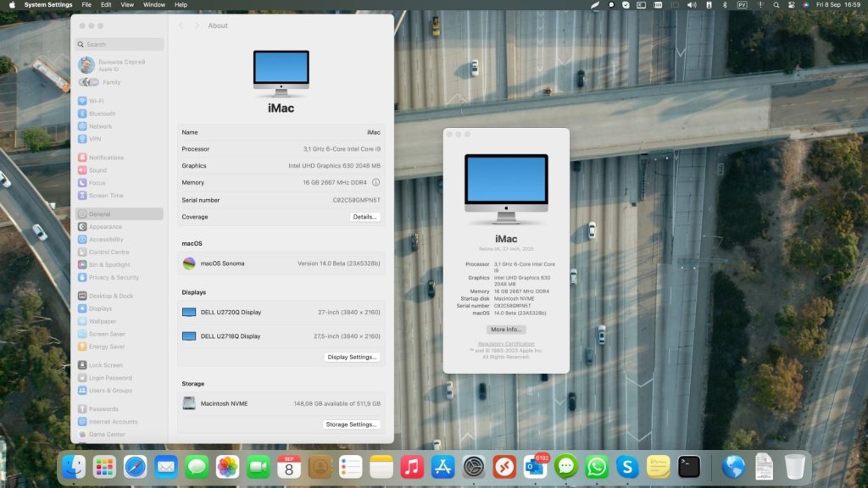Screen dimensions: 868x488
Task: Open Terminal from the Dock
Action: pos(689,466)
